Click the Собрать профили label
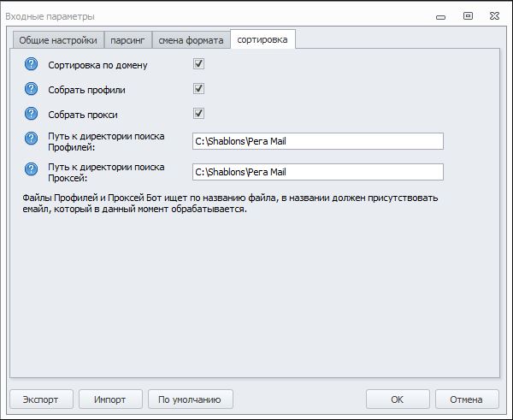The width and height of the screenshot is (513, 420). [x=86, y=90]
